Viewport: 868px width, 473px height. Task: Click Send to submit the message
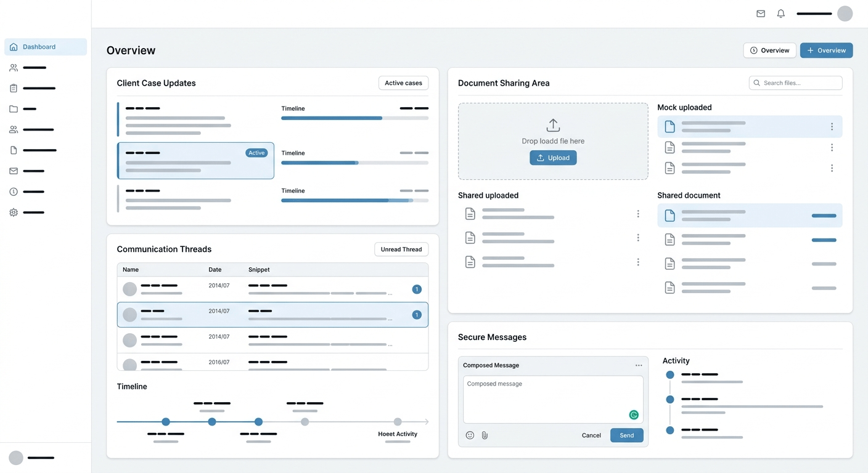pyautogui.click(x=626, y=435)
